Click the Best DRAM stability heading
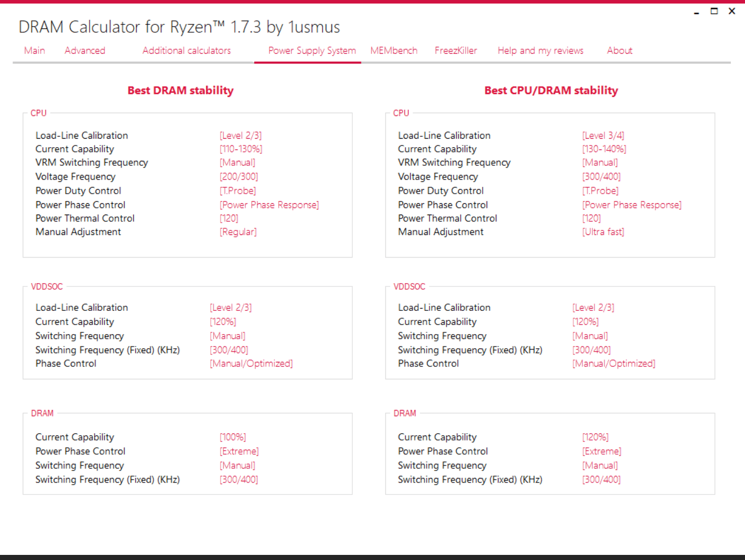 (180, 90)
